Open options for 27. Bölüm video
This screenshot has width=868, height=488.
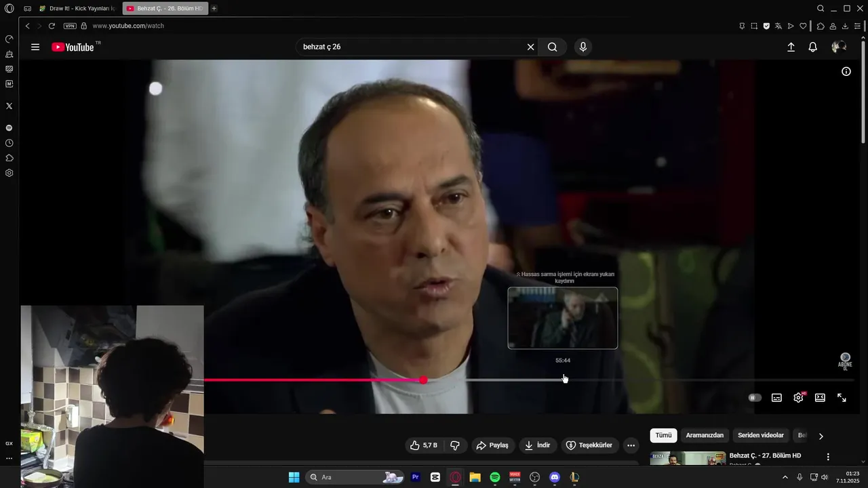[828, 457]
